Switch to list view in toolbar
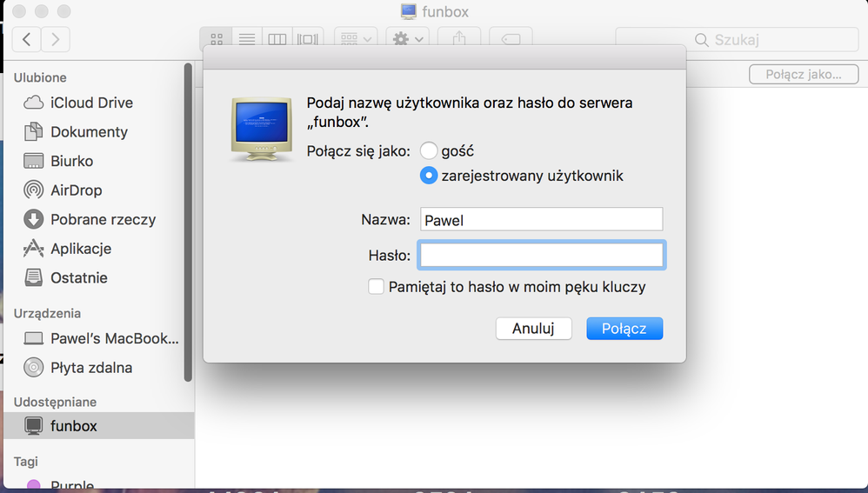Image resolution: width=868 pixels, height=493 pixels. 247,39
